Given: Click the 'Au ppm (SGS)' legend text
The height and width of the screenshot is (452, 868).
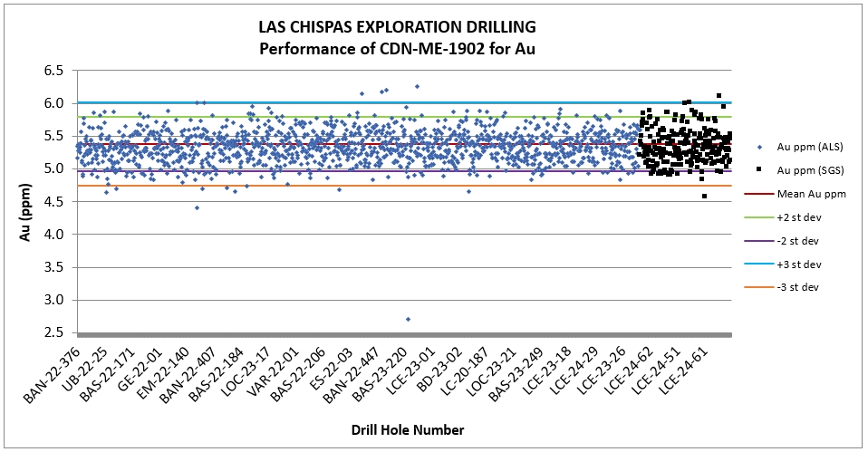Looking at the screenshot, I should pos(807,170).
